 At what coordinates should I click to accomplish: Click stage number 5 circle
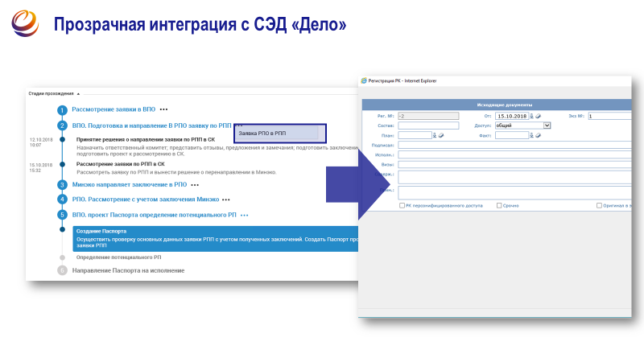click(x=63, y=215)
